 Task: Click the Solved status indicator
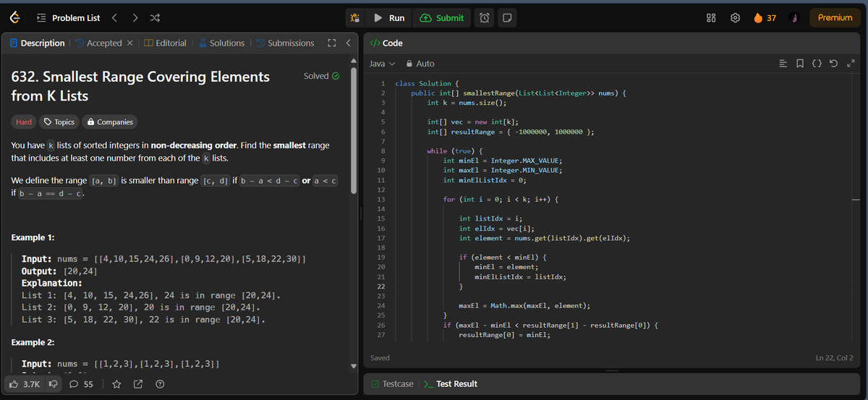321,76
